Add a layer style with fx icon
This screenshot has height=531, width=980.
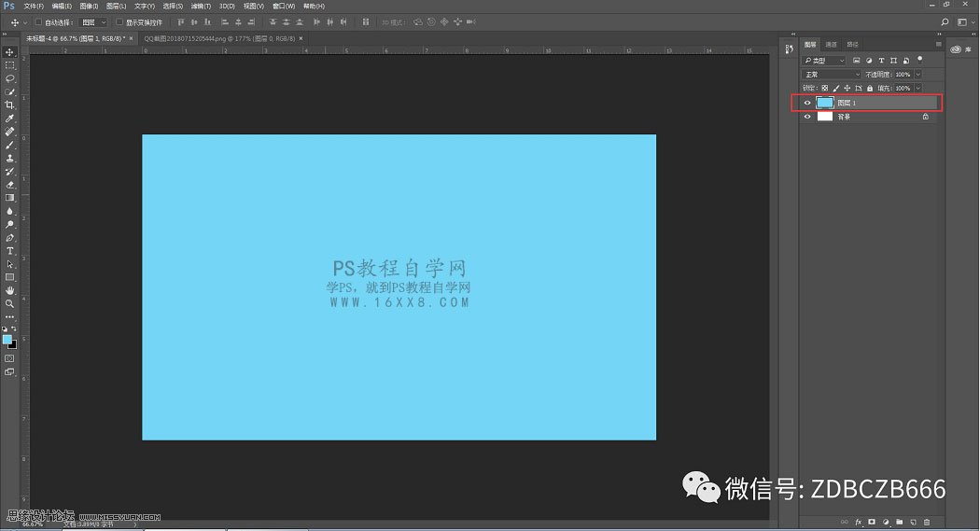(x=858, y=522)
